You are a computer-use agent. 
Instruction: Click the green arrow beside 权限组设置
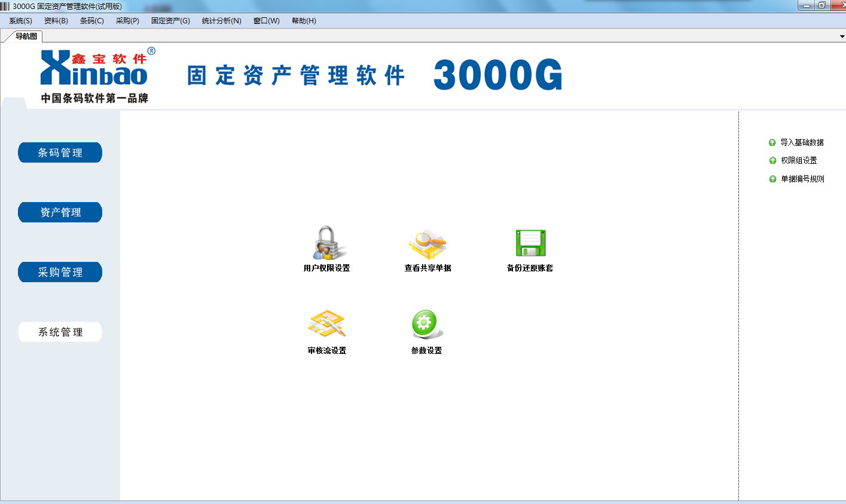point(772,160)
